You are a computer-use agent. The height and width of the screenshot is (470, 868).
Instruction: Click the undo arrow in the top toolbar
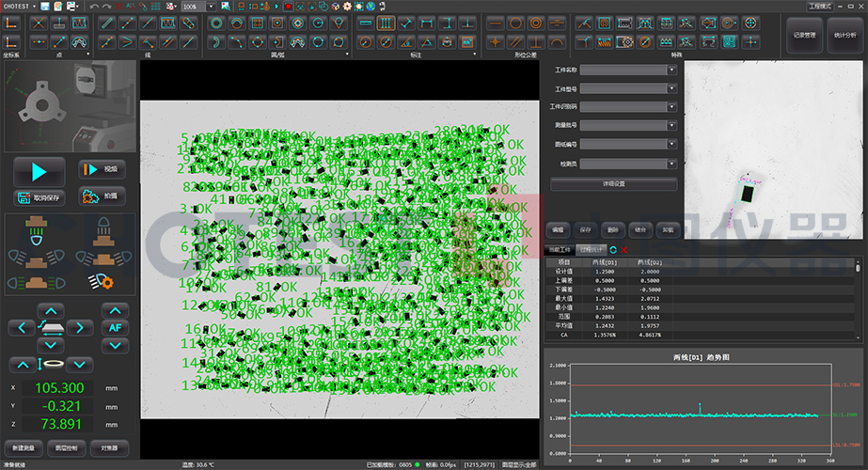click(x=93, y=7)
